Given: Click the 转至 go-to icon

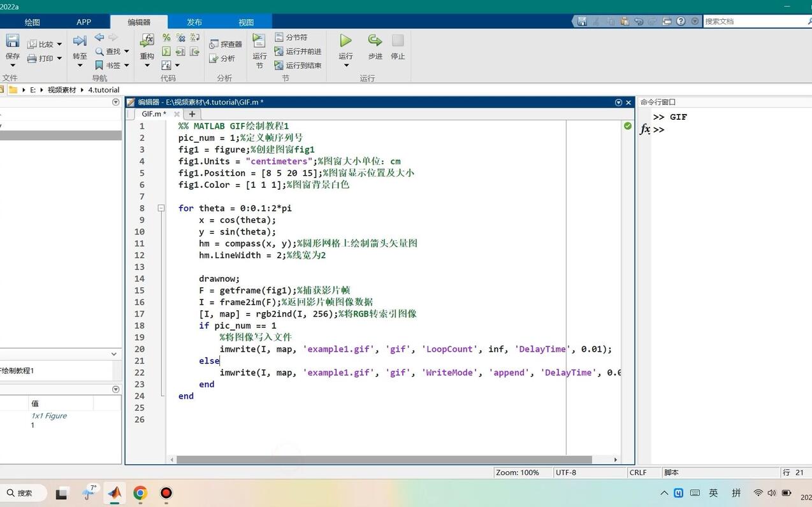Looking at the screenshot, I should (x=80, y=41).
